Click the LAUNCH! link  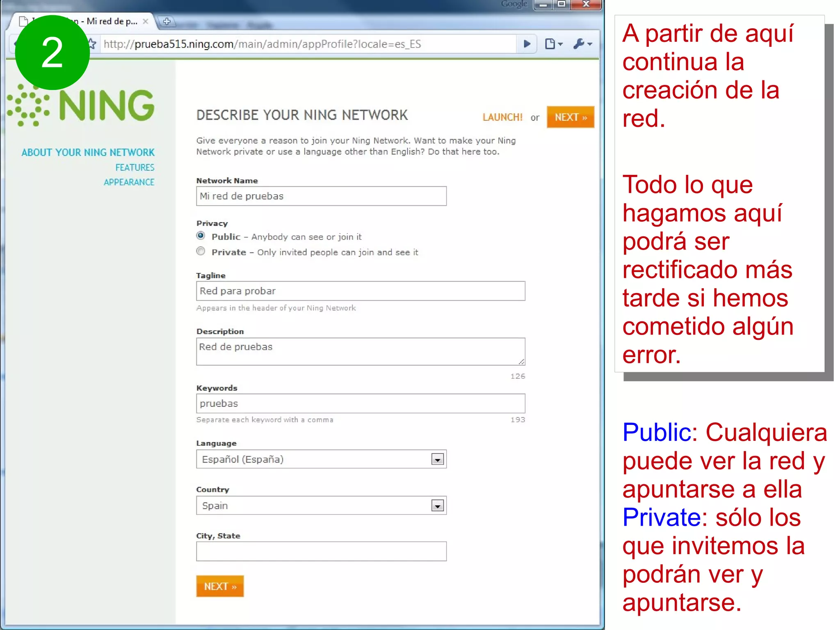pos(502,117)
